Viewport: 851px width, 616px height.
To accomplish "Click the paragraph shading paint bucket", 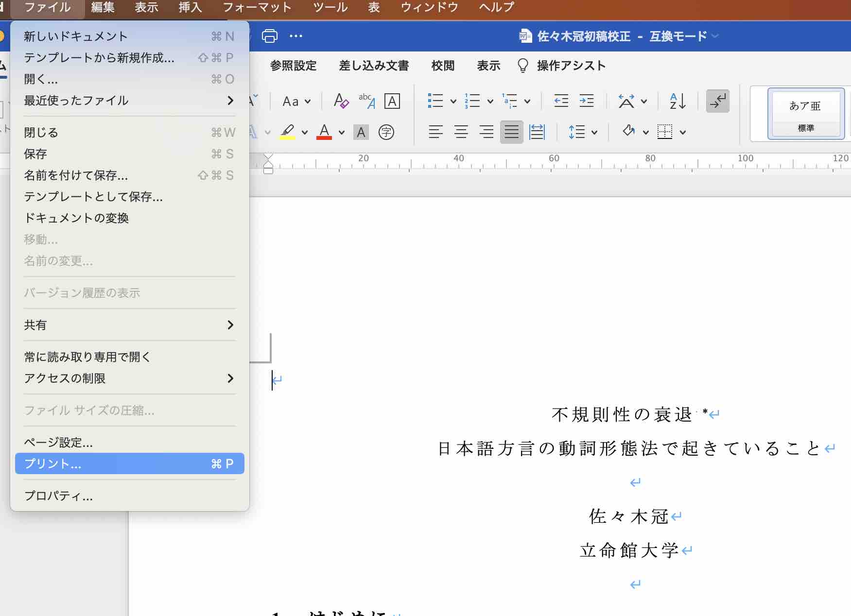I will click(x=629, y=131).
